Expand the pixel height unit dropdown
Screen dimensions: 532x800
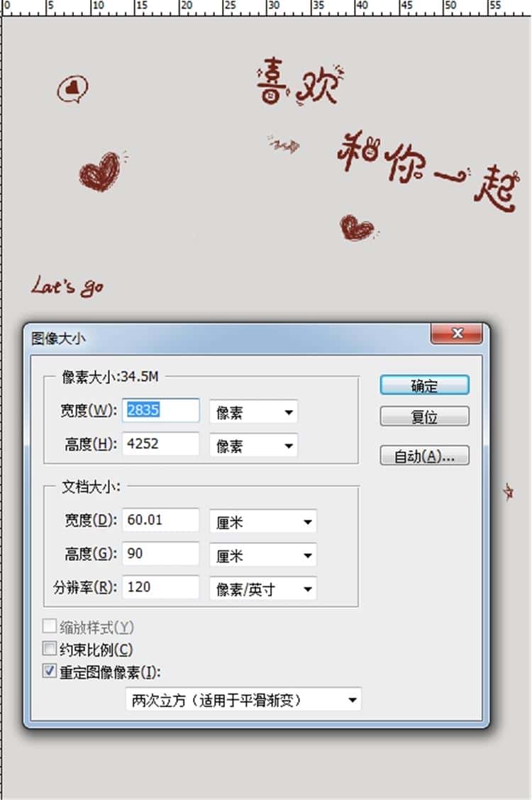(253, 446)
